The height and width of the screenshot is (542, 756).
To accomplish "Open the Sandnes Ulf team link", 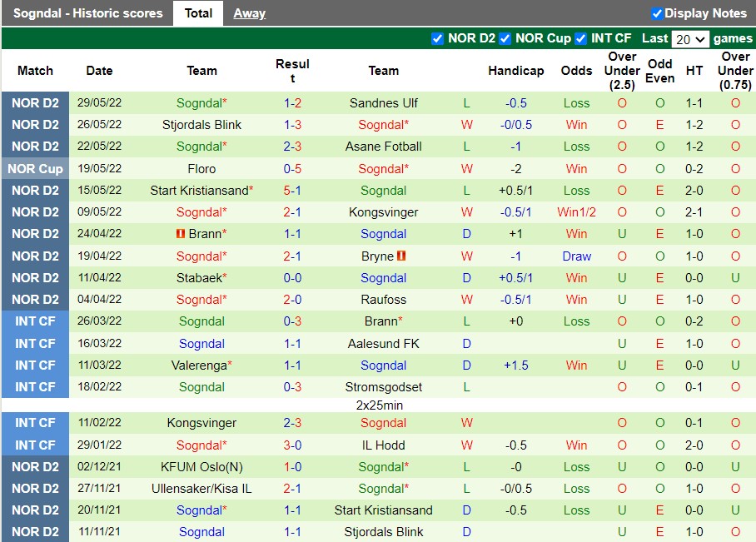I will (383, 102).
